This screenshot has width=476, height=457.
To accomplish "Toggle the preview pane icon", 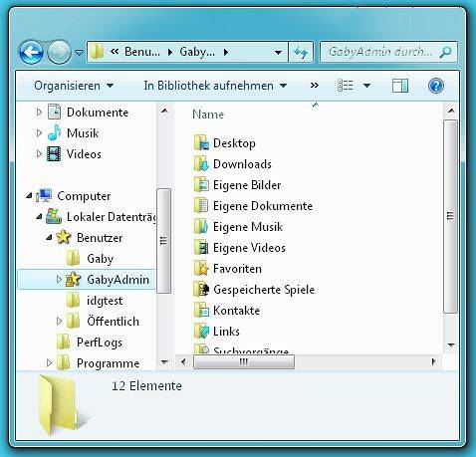I will tap(400, 86).
